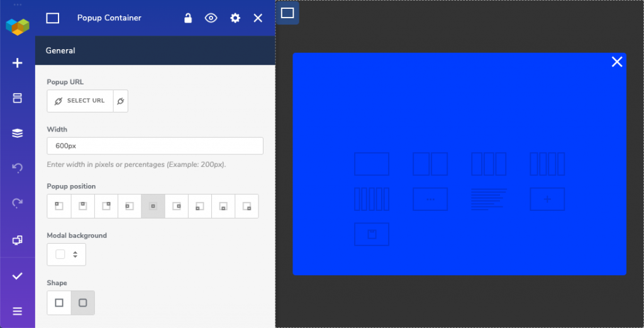The image size is (644, 328).
Task: Close the Popup Container edit panel
Action: pos(258,18)
